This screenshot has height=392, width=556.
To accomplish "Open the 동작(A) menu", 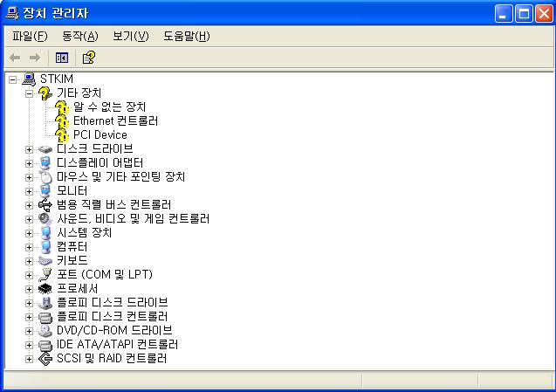I will [79, 36].
